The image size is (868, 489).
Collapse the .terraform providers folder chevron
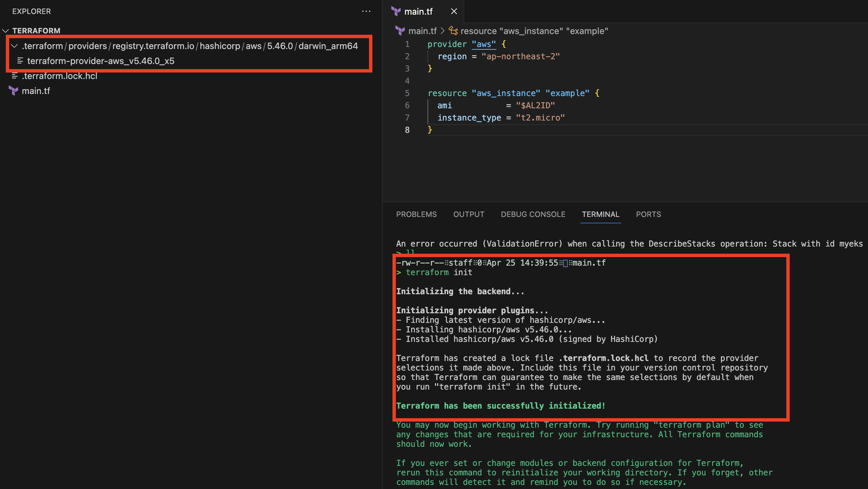tap(14, 46)
